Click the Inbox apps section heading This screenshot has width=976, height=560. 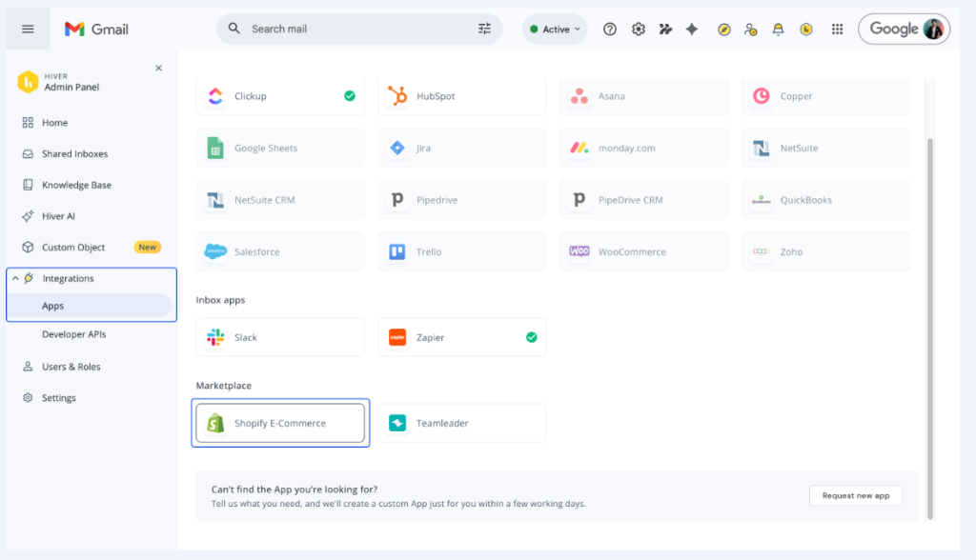point(220,300)
